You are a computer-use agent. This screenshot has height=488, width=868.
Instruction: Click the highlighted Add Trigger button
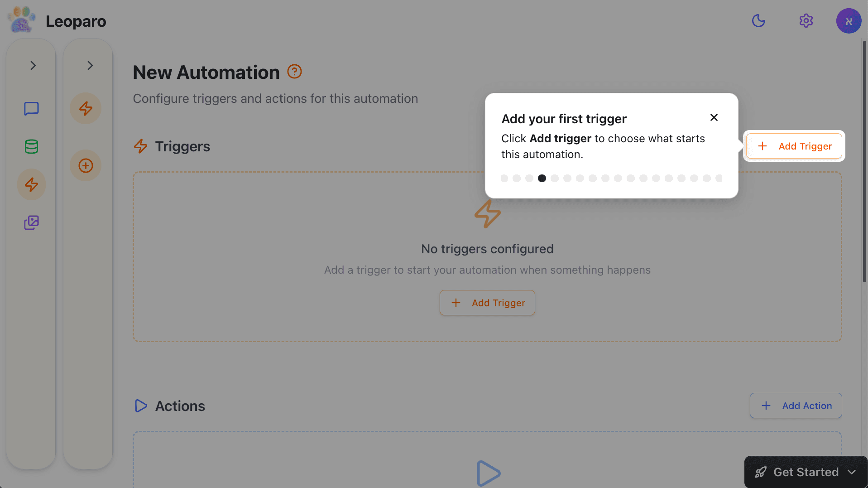pos(794,146)
